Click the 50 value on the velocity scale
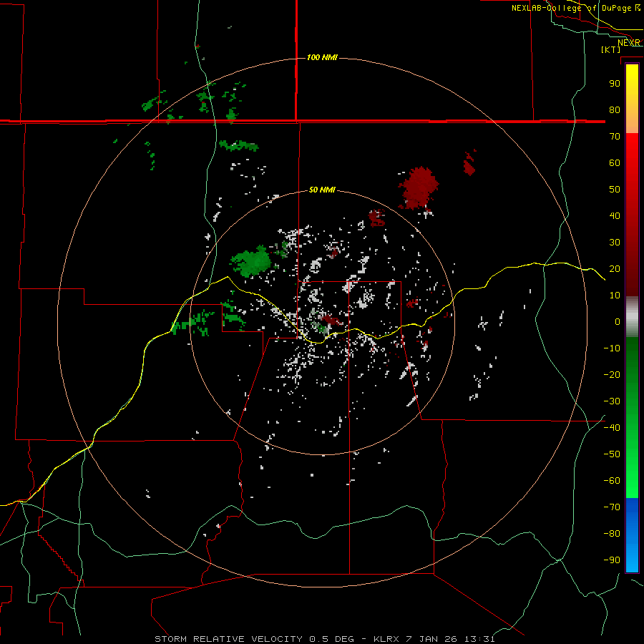 pos(615,190)
